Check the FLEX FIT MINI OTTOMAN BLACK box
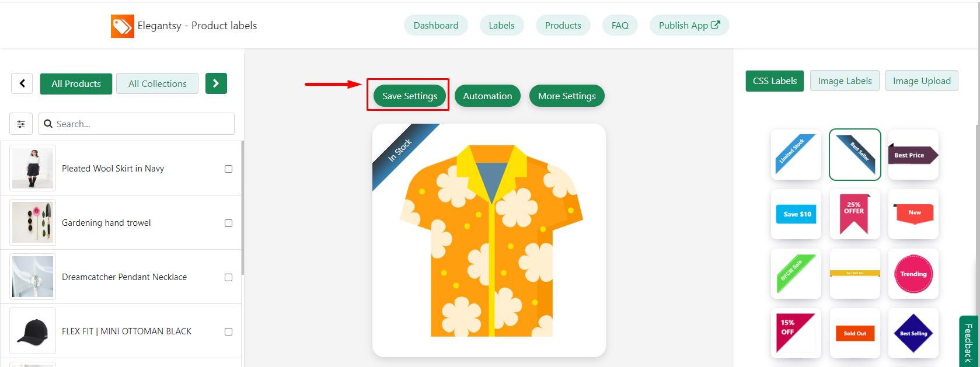 228,331
